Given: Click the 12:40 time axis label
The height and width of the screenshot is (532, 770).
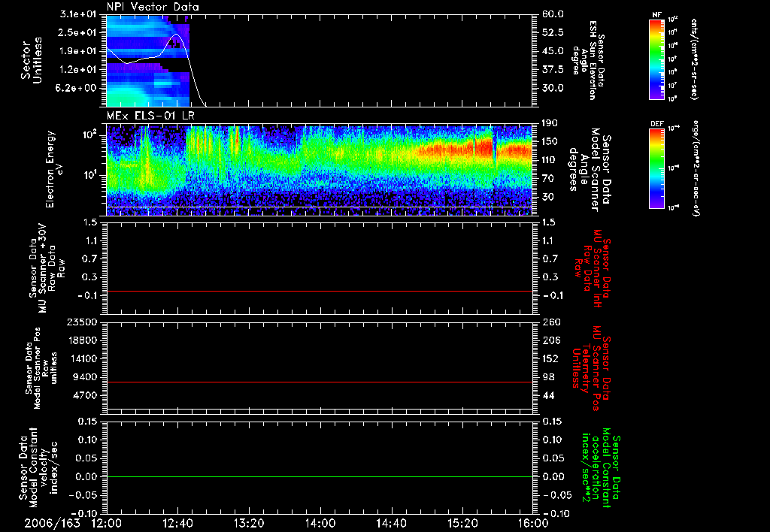Looking at the screenshot, I should [177, 523].
